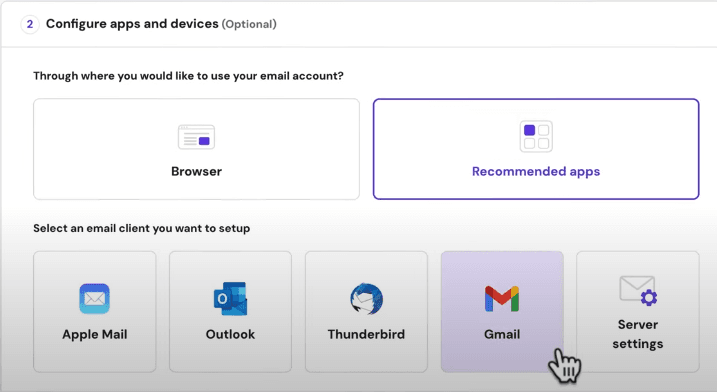This screenshot has height=392, width=717.
Task: Click the Gmail M logo icon
Action: click(x=502, y=299)
